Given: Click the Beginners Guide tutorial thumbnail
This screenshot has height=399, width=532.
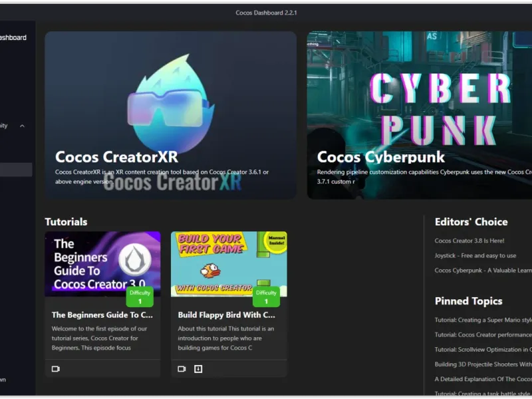Looking at the screenshot, I should (x=103, y=264).
